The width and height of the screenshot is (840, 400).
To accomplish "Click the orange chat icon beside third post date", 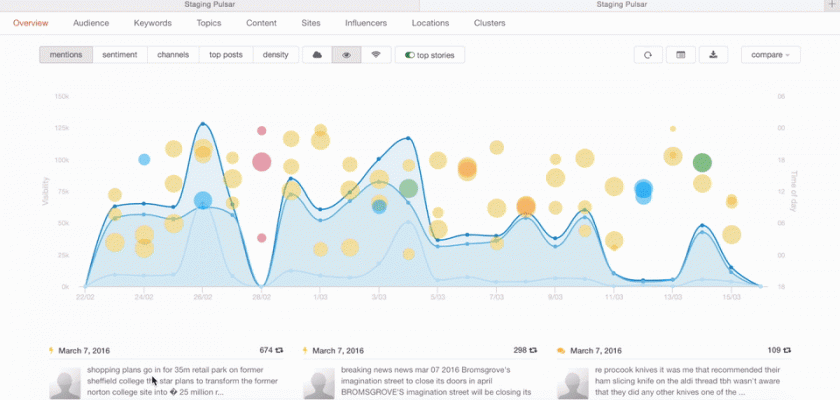I will pyautogui.click(x=561, y=351).
